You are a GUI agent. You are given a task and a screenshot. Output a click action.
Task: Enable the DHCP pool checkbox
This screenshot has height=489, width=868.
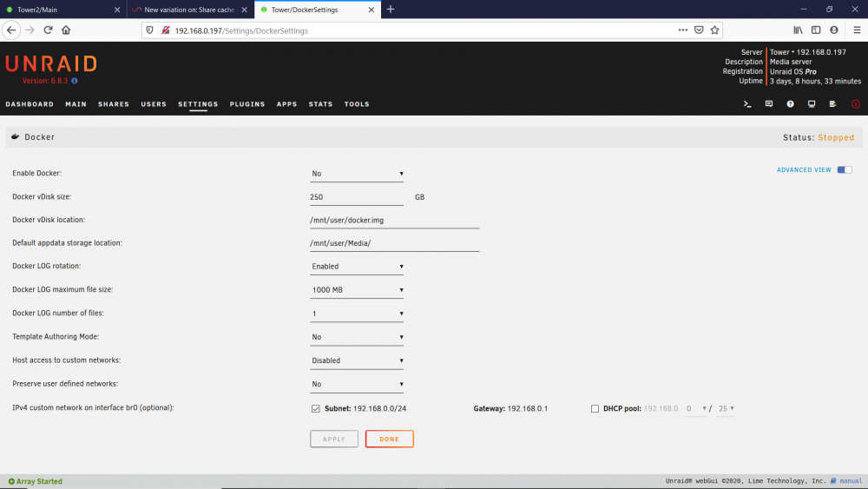[x=595, y=409]
